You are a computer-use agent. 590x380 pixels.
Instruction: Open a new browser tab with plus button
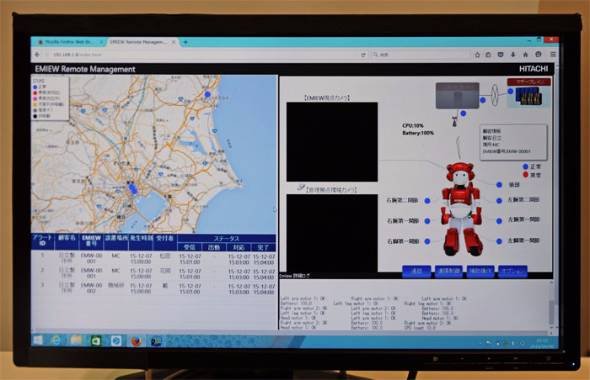pos(185,43)
